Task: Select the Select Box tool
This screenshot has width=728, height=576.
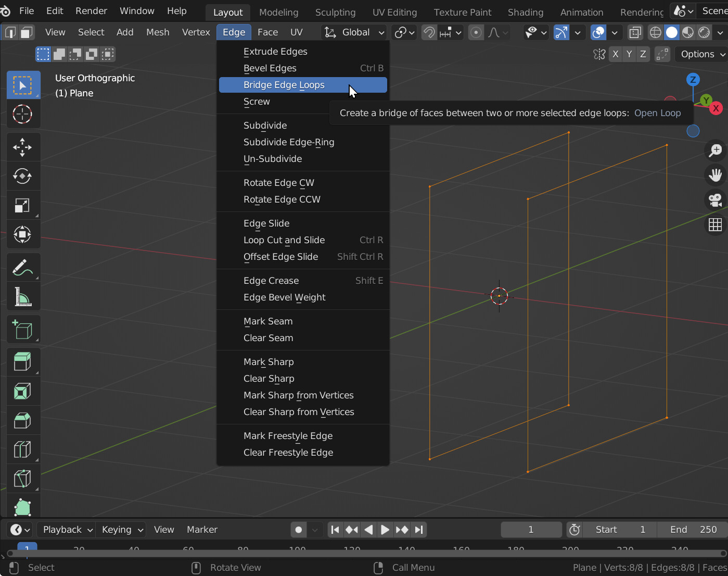Action: coord(23,85)
